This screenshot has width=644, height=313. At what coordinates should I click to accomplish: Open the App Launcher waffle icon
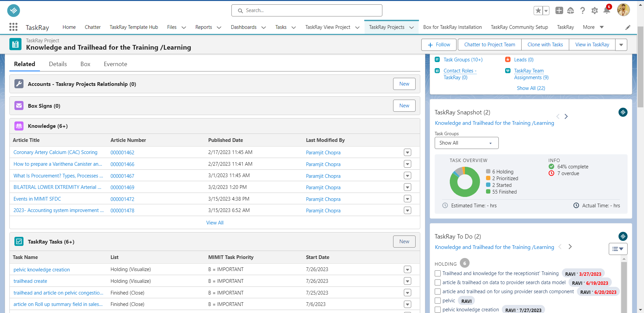pyautogui.click(x=13, y=27)
